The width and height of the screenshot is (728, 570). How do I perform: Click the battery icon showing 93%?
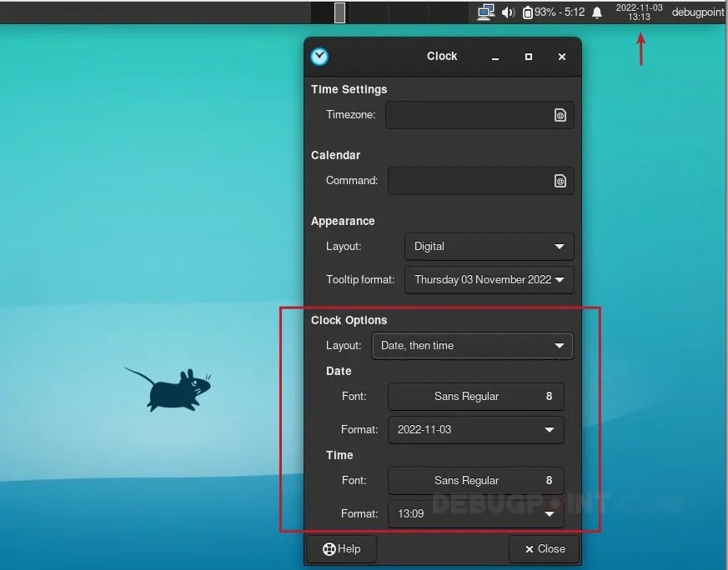coord(528,12)
